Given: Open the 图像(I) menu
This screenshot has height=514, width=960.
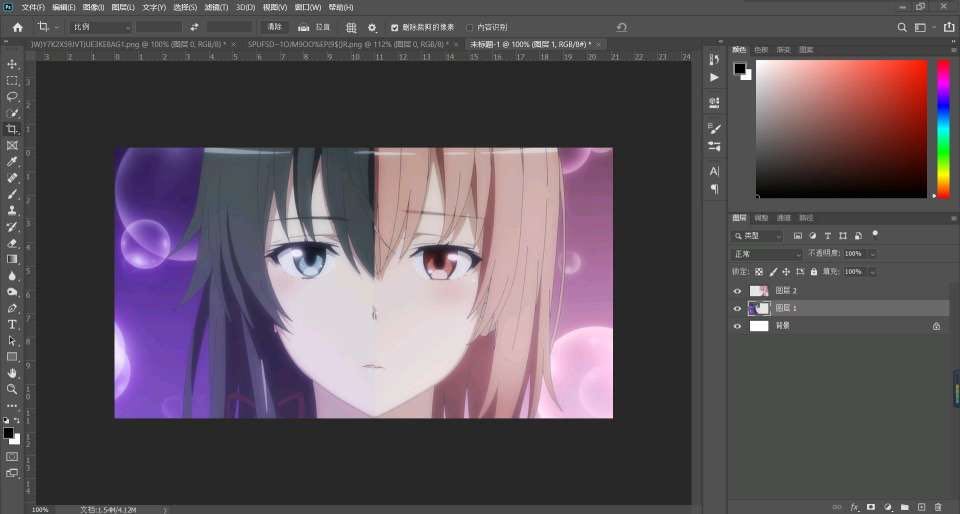Looking at the screenshot, I should (x=93, y=7).
